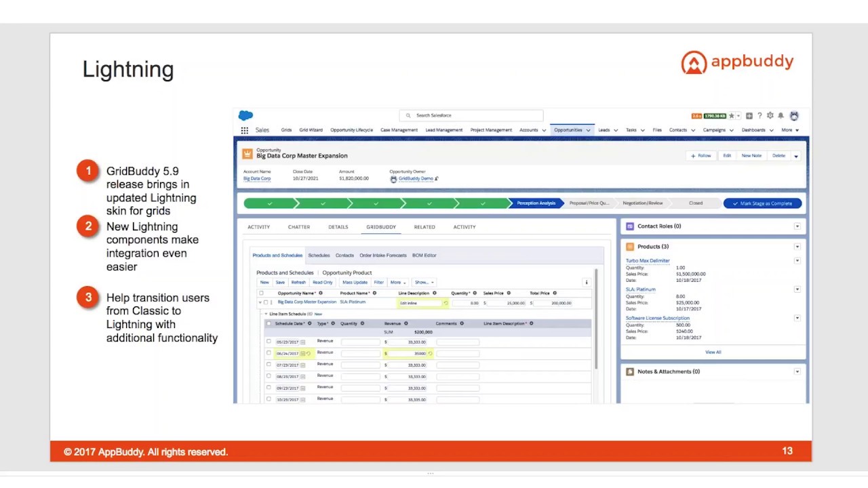Open the setup gear icon
Viewport: 868px width, 488px height.
point(770,116)
